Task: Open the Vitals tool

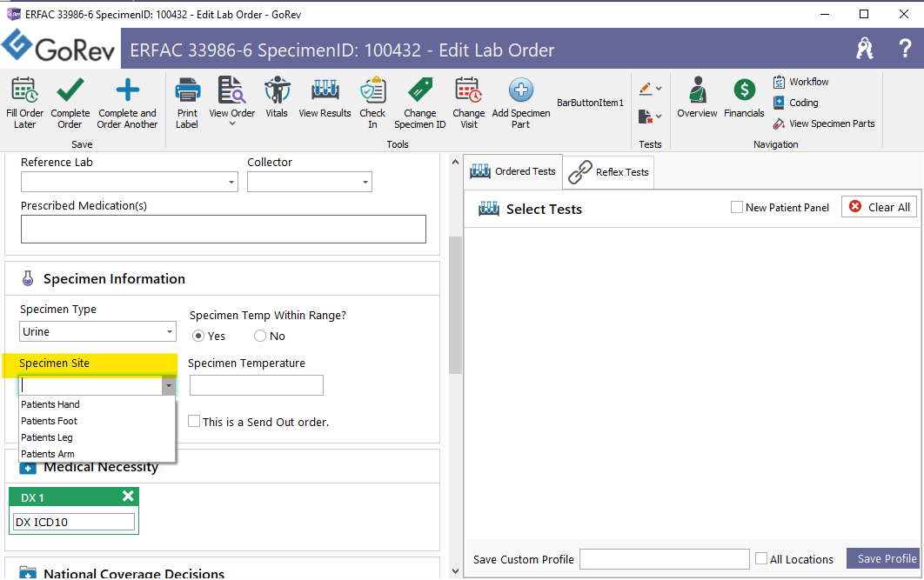Action: tap(277, 90)
